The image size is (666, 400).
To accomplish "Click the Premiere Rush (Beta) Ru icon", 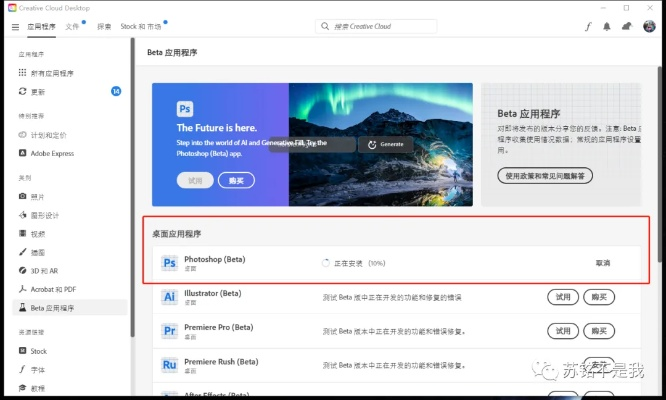I will pos(169,365).
